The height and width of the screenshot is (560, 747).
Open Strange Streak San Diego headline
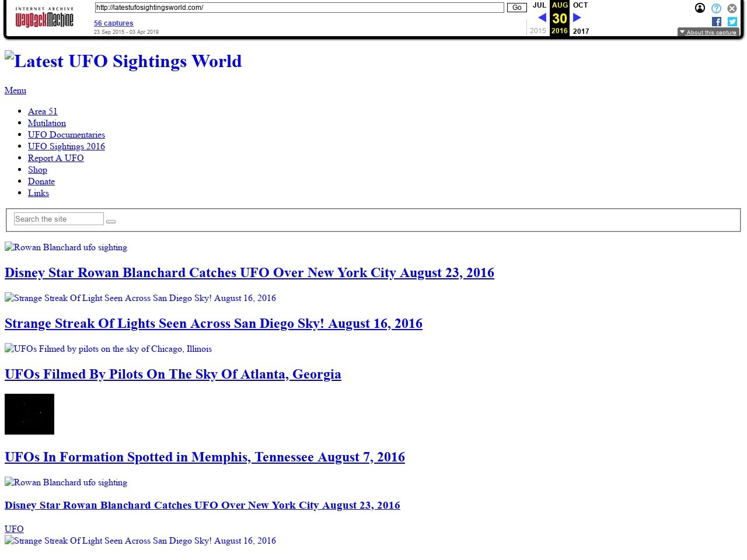pos(214,324)
